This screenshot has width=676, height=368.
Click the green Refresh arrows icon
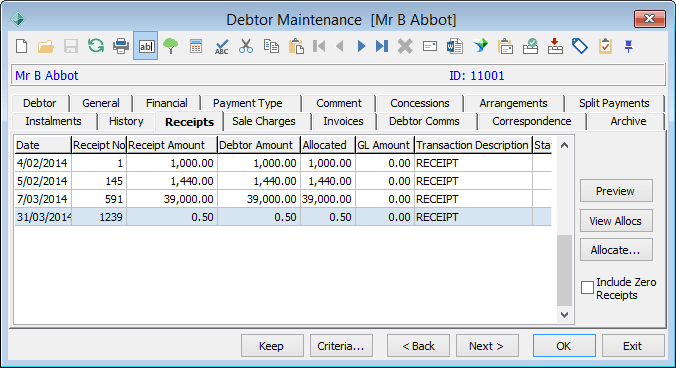click(96, 46)
